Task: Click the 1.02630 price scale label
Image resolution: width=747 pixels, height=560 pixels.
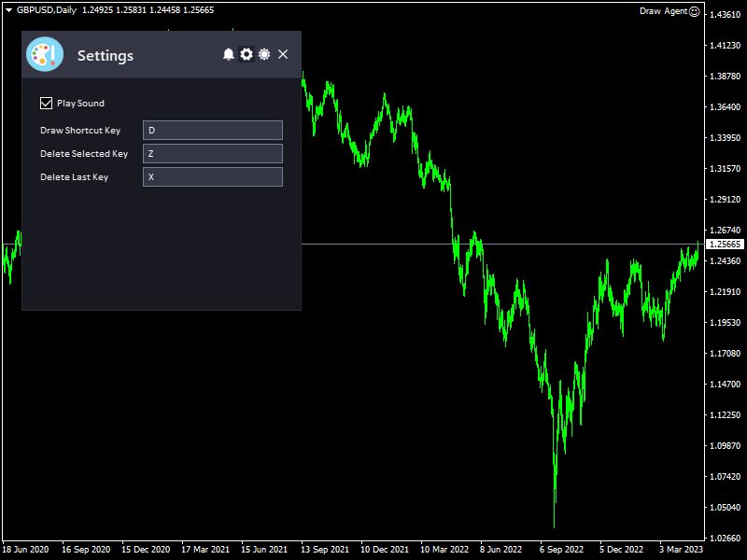Action: (x=725, y=538)
